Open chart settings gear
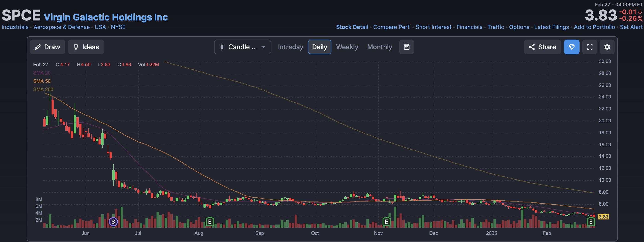The height and width of the screenshot is (242, 644). 607,47
